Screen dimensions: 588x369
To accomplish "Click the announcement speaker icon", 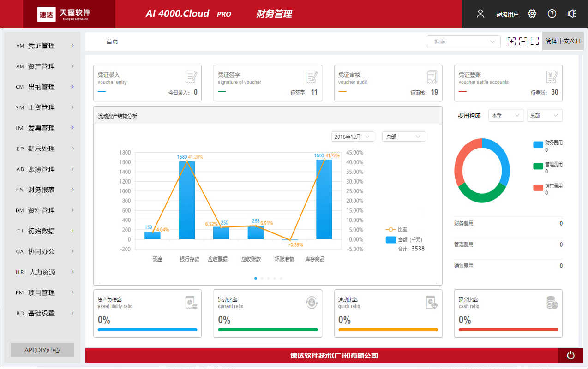I will pyautogui.click(x=572, y=14).
